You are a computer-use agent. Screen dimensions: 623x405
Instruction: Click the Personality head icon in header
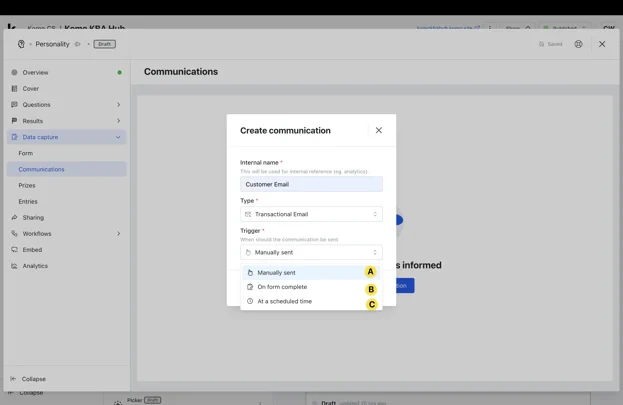[21, 44]
